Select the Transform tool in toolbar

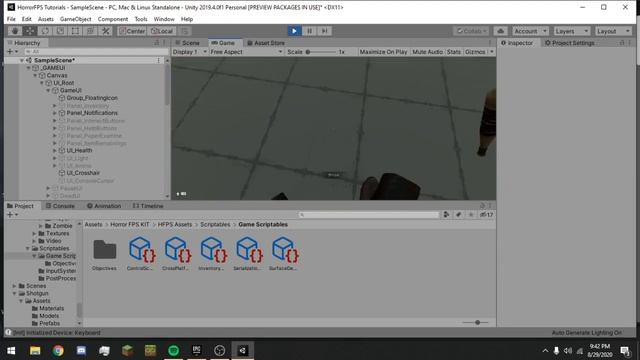point(90,31)
